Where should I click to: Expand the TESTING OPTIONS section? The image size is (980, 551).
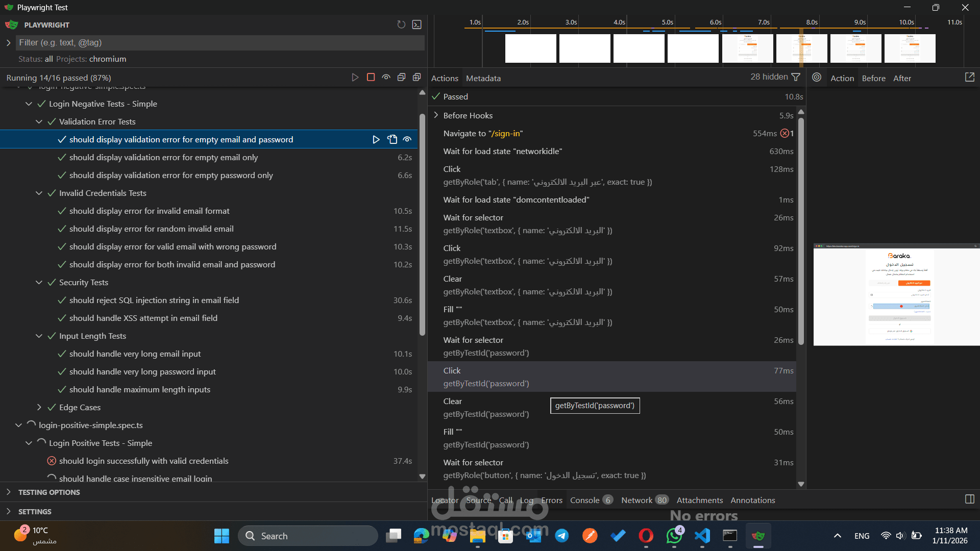[x=49, y=492]
